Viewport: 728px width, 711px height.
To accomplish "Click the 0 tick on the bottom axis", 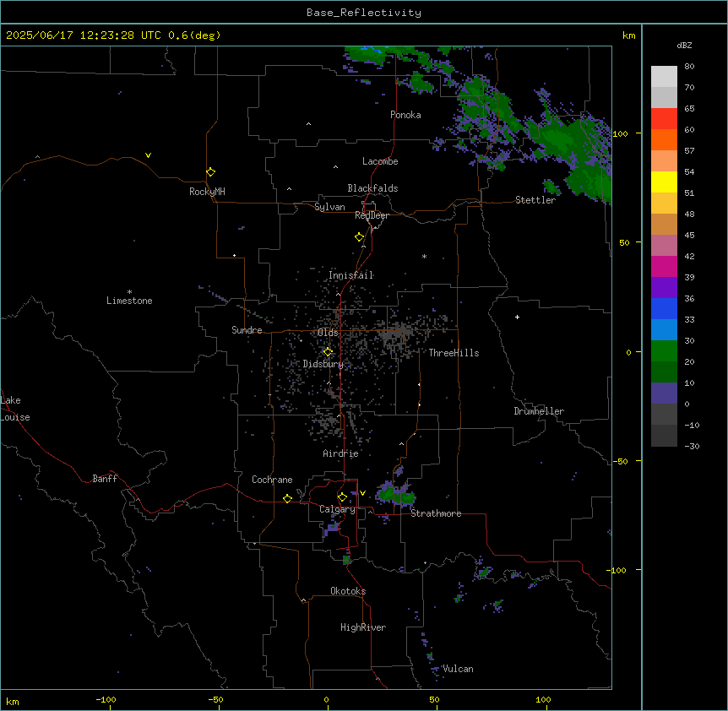I will click(x=326, y=699).
